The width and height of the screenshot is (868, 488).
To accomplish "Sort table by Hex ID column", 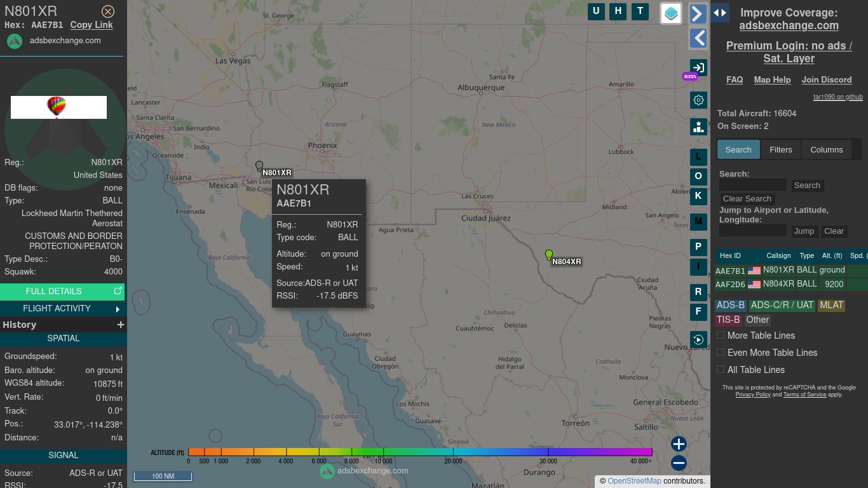I will (x=730, y=256).
